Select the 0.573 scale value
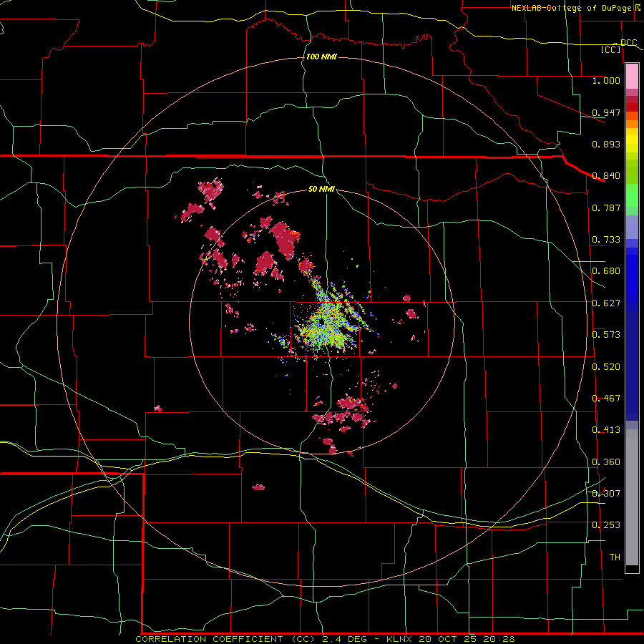The image size is (644, 644). pyautogui.click(x=606, y=335)
